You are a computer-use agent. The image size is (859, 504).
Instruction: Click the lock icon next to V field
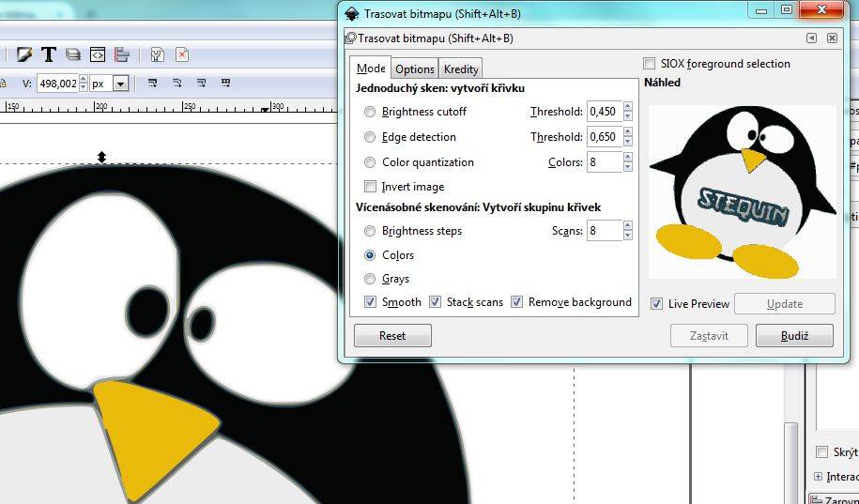coord(3,84)
